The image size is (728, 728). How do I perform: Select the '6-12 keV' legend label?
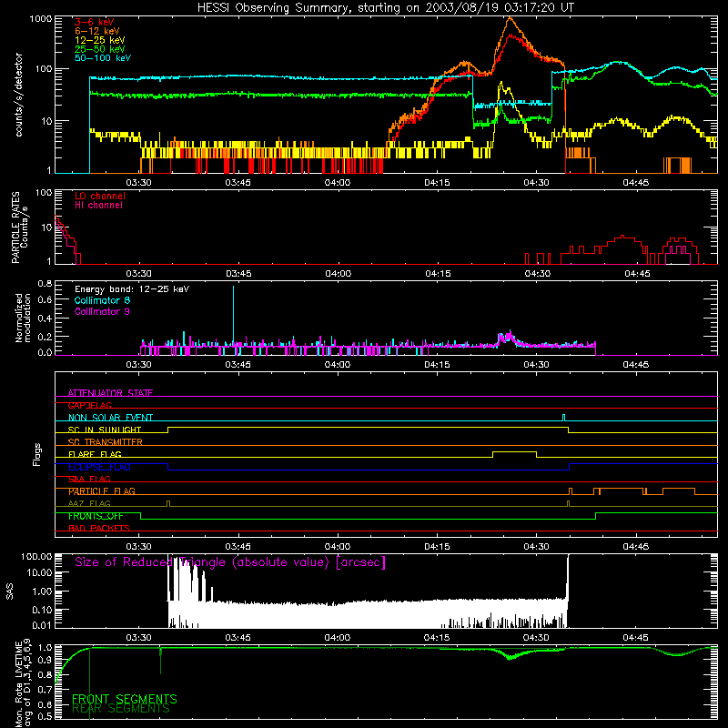[x=97, y=31]
